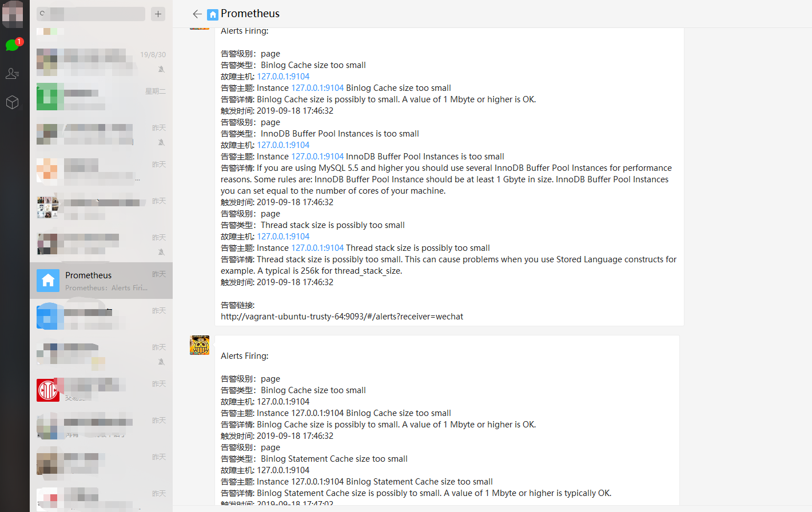This screenshot has height=512, width=812.
Task: Open blue link in first message's Binlog Cache subject
Action: pyautogui.click(x=317, y=88)
